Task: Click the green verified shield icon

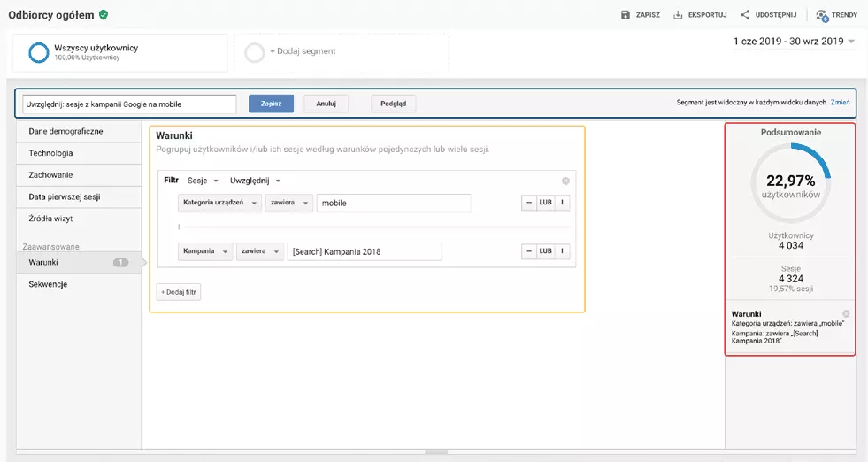Action: pyautogui.click(x=104, y=15)
